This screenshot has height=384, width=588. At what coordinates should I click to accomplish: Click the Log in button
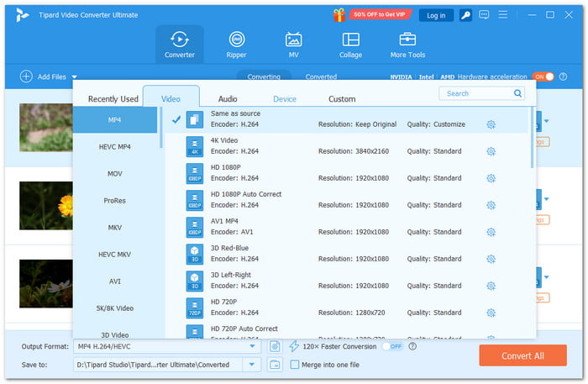[x=436, y=15]
